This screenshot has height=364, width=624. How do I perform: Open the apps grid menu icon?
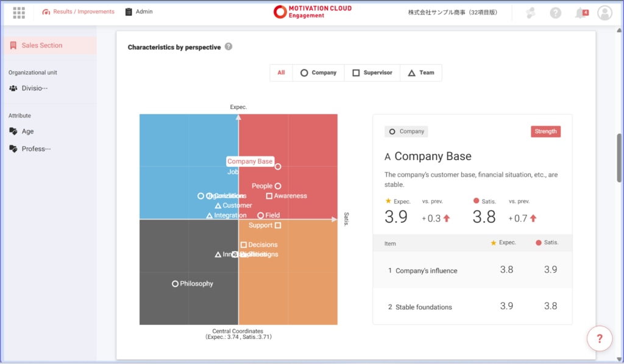click(19, 12)
